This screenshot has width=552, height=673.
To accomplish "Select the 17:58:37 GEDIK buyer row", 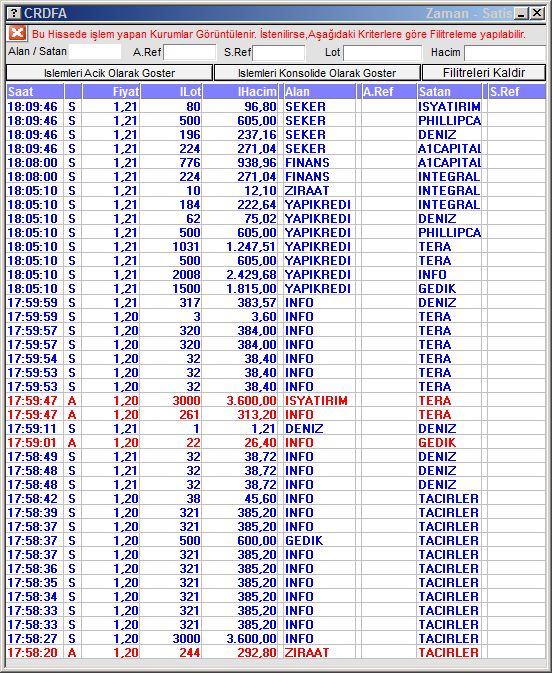I will [x=276, y=541].
